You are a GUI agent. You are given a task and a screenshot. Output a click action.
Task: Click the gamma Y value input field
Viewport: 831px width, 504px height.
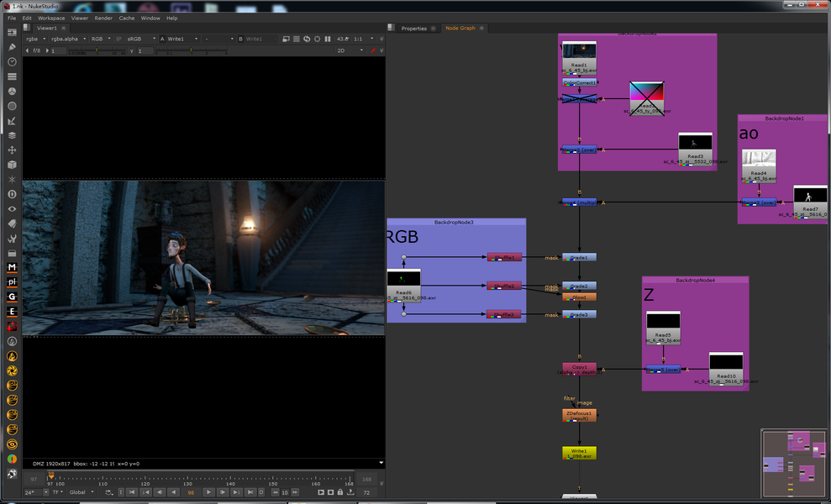coord(145,51)
